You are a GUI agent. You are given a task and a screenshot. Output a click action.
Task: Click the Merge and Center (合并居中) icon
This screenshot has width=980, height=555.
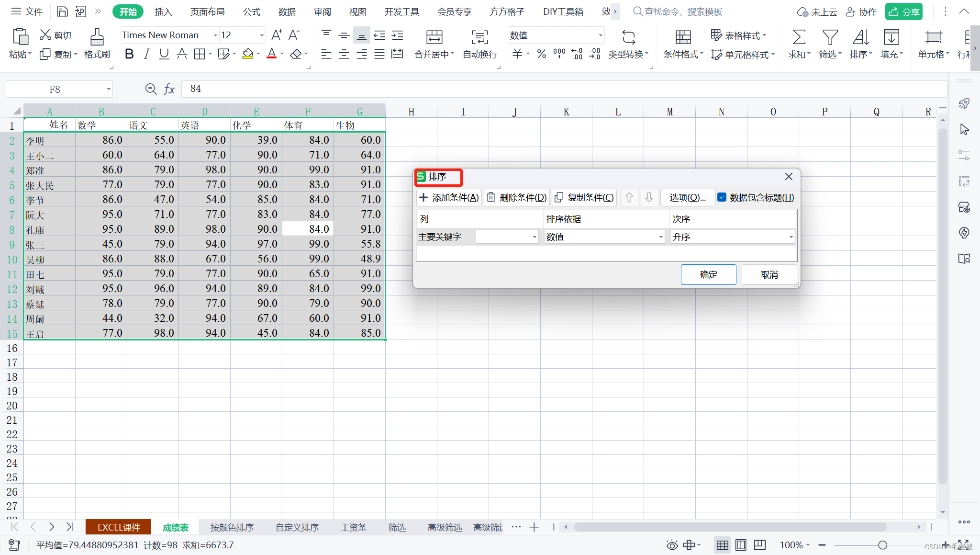[x=434, y=37]
